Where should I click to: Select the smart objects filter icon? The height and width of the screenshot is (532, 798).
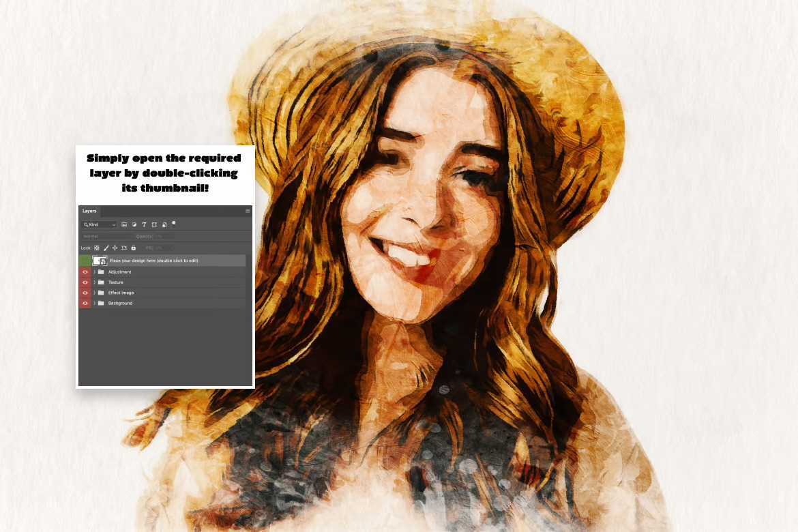coord(164,224)
